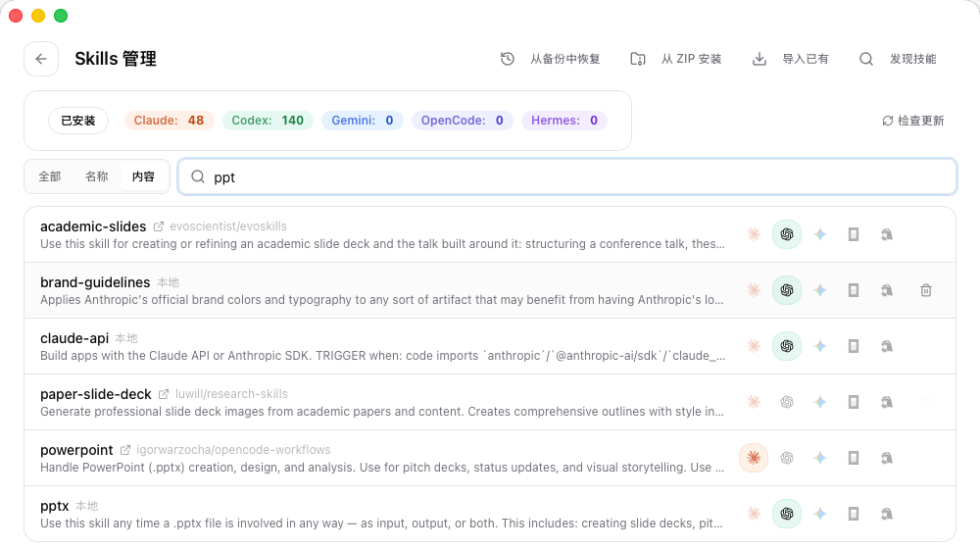Open igorwarzocha/opencode-workflows repository link
980x549 pixels.
[234, 450]
